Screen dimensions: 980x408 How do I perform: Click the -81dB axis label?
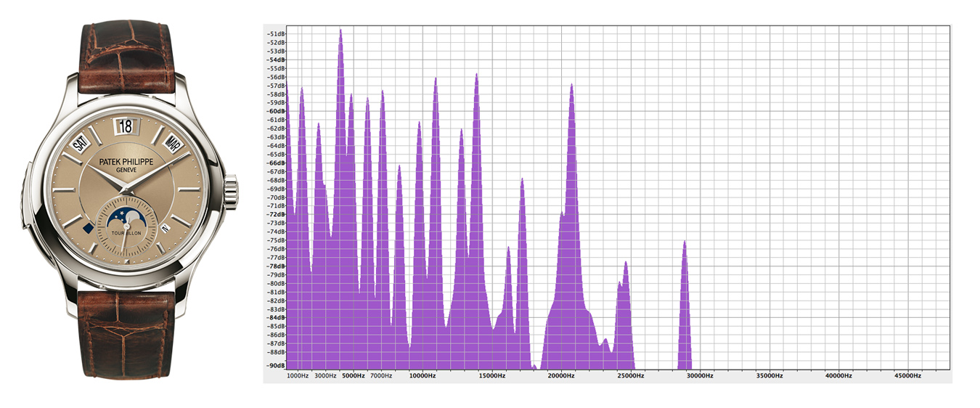[275, 292]
